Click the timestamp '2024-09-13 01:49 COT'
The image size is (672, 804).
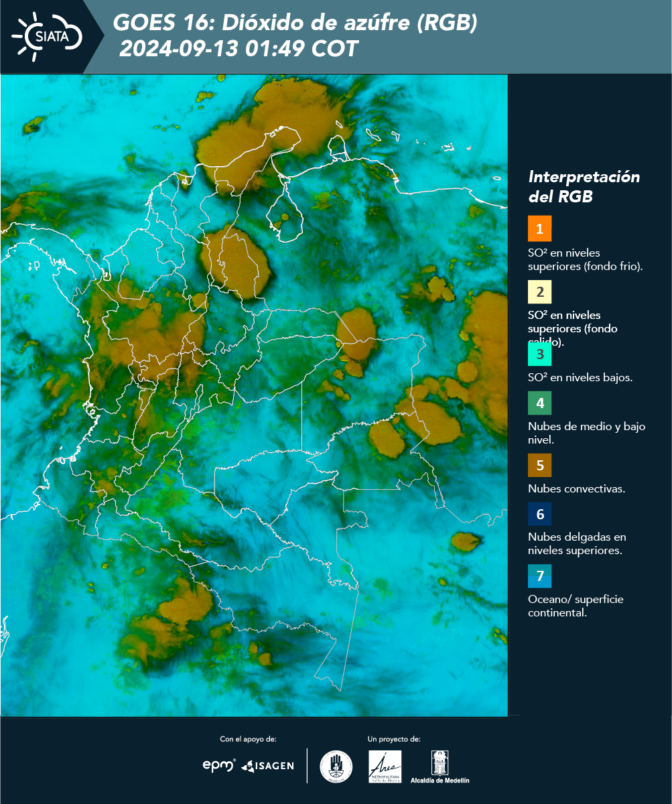click(x=239, y=49)
